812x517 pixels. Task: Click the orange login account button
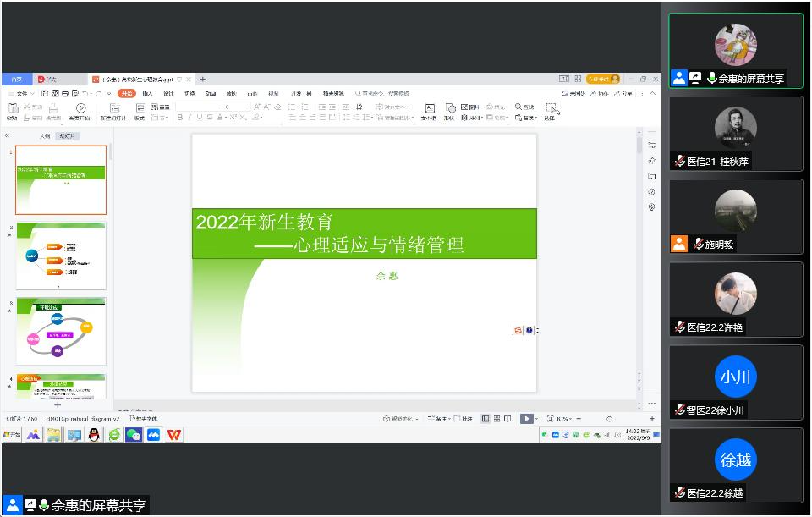(603, 79)
